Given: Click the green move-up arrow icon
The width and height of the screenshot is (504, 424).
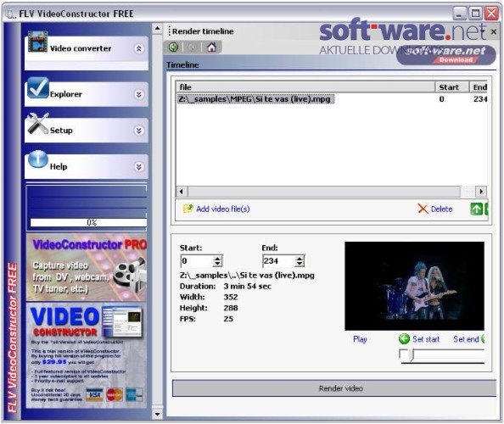Looking at the screenshot, I should tap(476, 209).
